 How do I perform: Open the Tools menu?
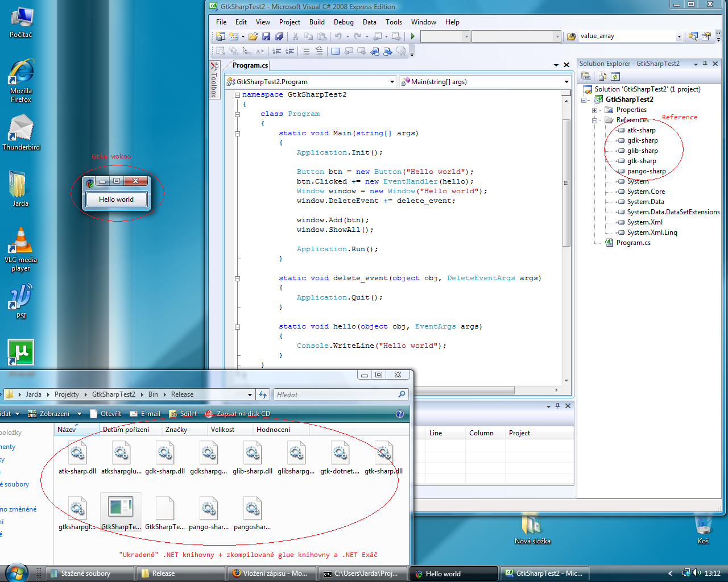coord(394,22)
